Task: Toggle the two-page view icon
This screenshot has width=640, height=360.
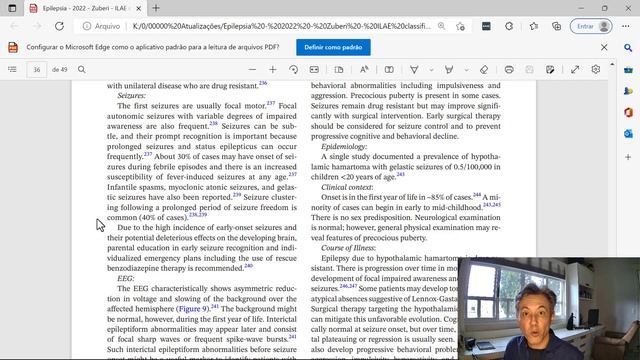Action: [x=389, y=70]
